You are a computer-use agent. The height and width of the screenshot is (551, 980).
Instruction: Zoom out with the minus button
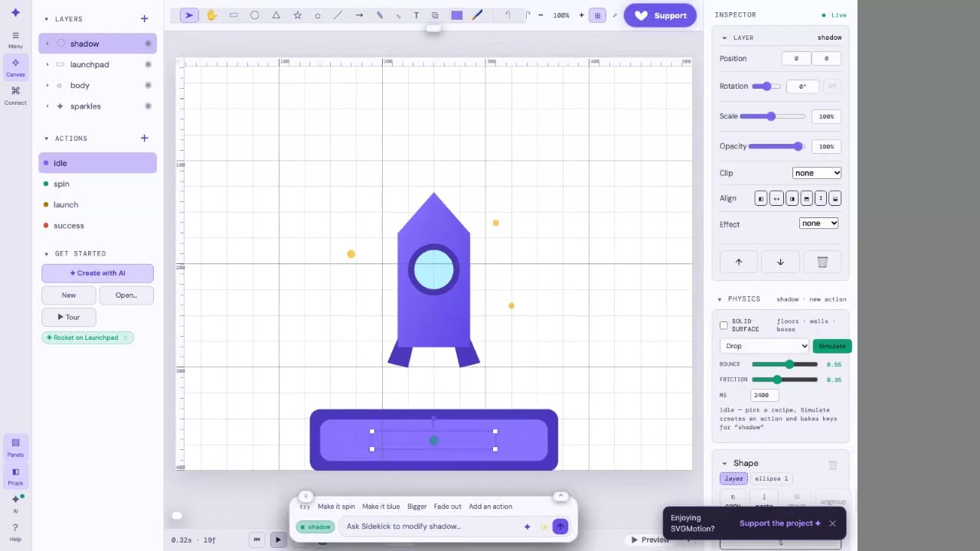[541, 15]
